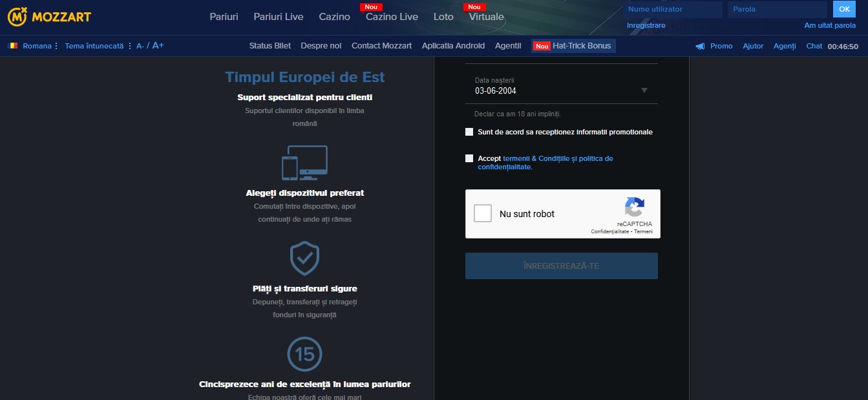Image resolution: width=868 pixels, height=400 pixels.
Task: Open the Cazino Live tab
Action: click(x=392, y=17)
